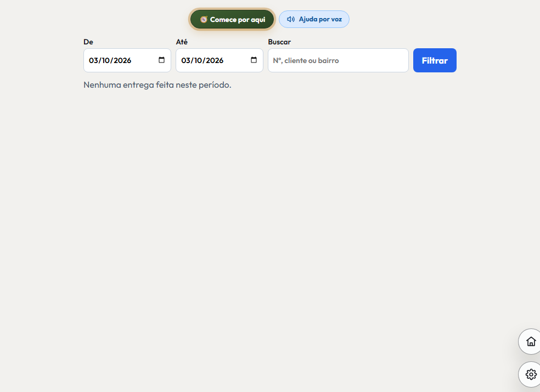
Task: Select the first 03 segment in De date
Action: coord(94,60)
